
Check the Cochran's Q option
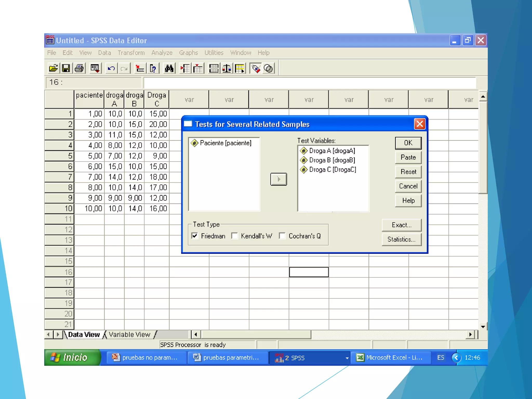(x=282, y=236)
